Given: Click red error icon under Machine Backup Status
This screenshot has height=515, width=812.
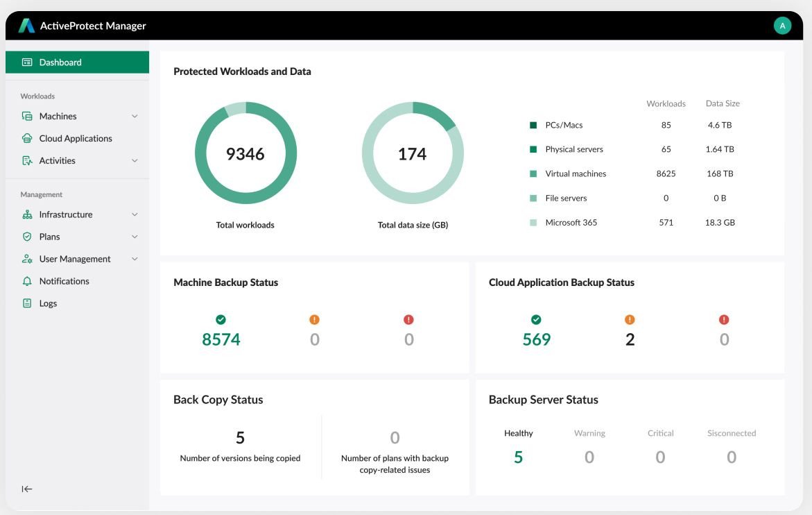Looking at the screenshot, I should [408, 319].
